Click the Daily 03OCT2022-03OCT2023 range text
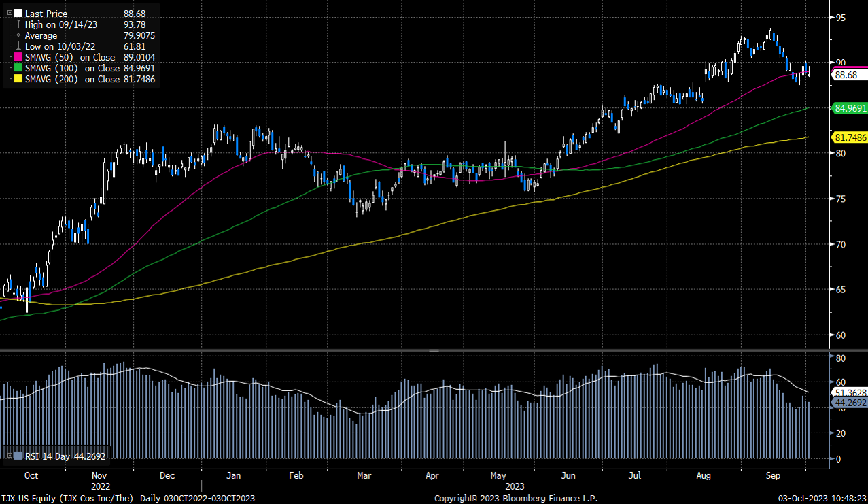Image resolution: width=868 pixels, height=504 pixels. click(197, 497)
